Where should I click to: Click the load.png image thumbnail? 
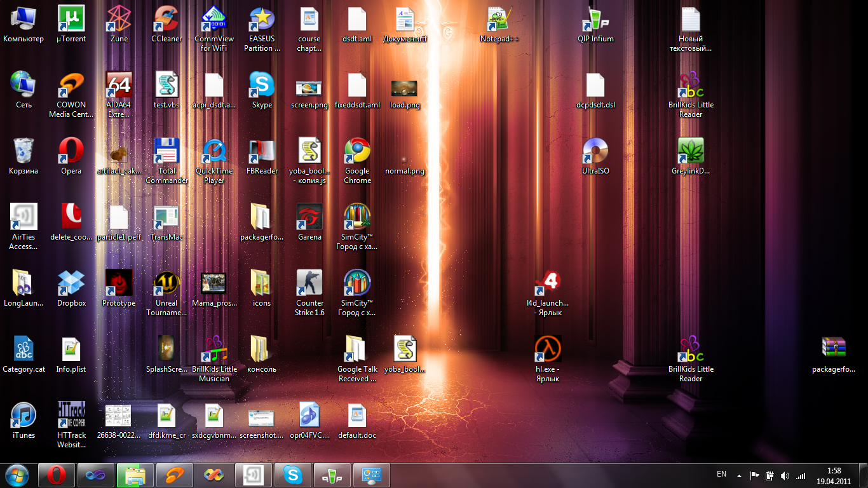[x=404, y=88]
